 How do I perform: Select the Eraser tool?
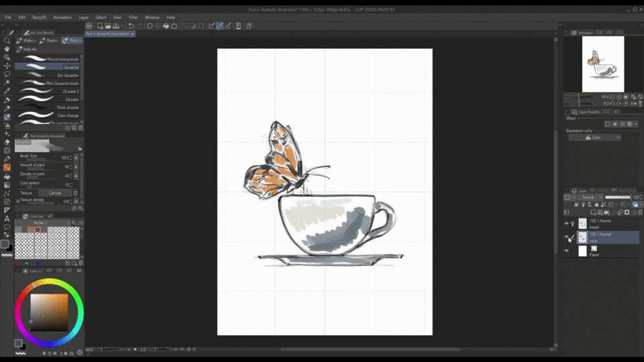click(7, 142)
